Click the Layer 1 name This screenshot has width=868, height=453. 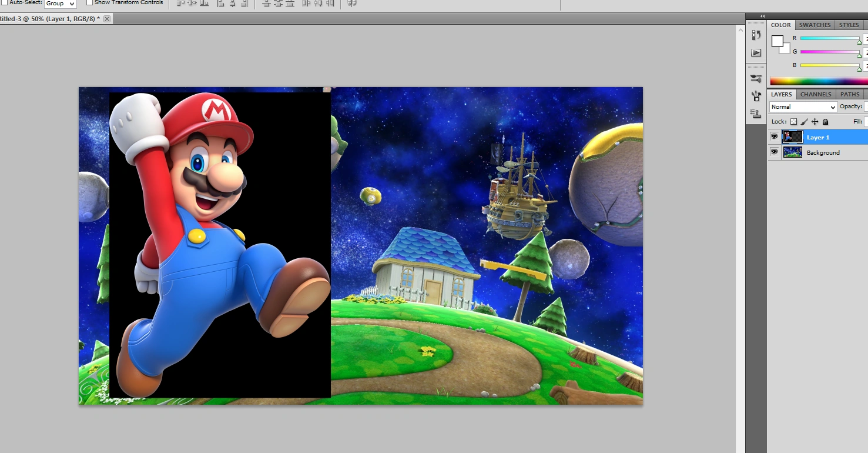(x=818, y=138)
